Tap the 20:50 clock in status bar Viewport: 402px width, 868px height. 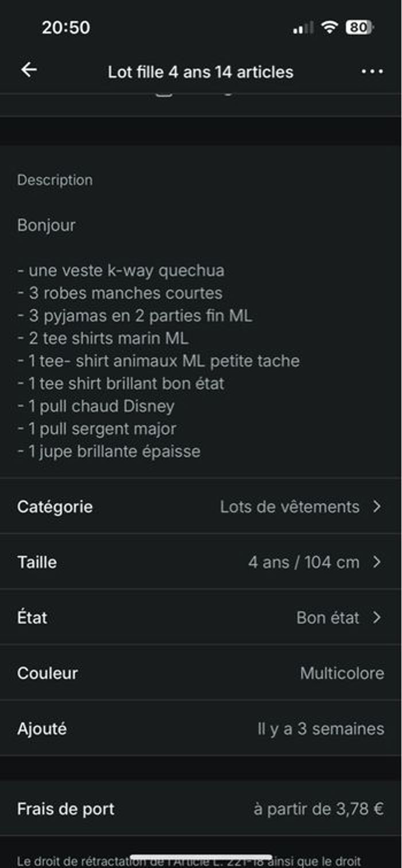click(x=65, y=28)
